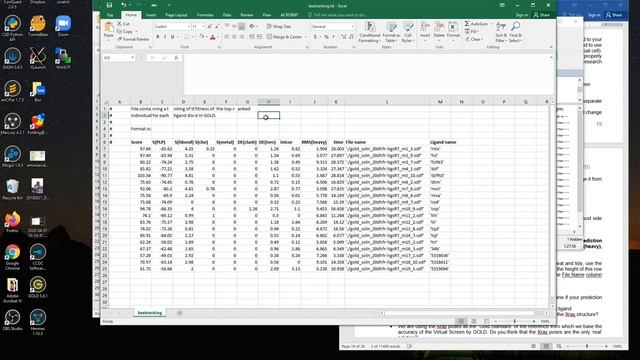The height and width of the screenshot is (360, 640).
Task: Open the General number format dropdown
Action: (x=352, y=27)
